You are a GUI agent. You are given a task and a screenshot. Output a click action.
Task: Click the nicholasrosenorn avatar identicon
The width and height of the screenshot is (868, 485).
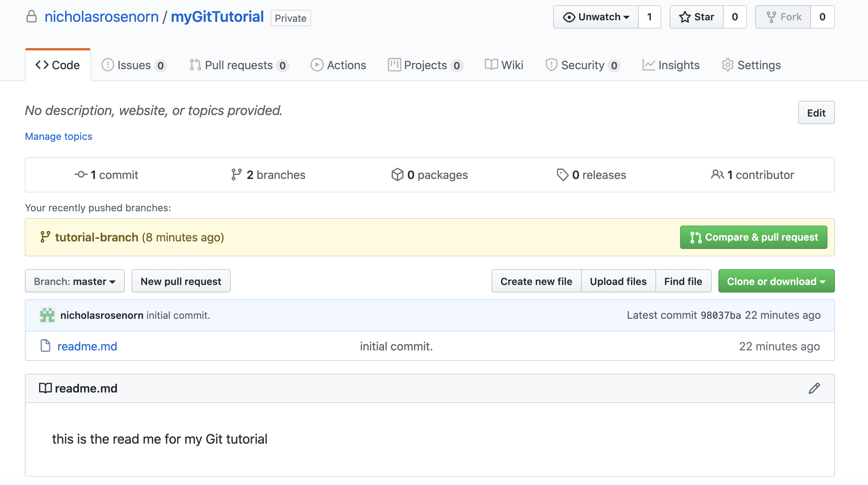[47, 315]
